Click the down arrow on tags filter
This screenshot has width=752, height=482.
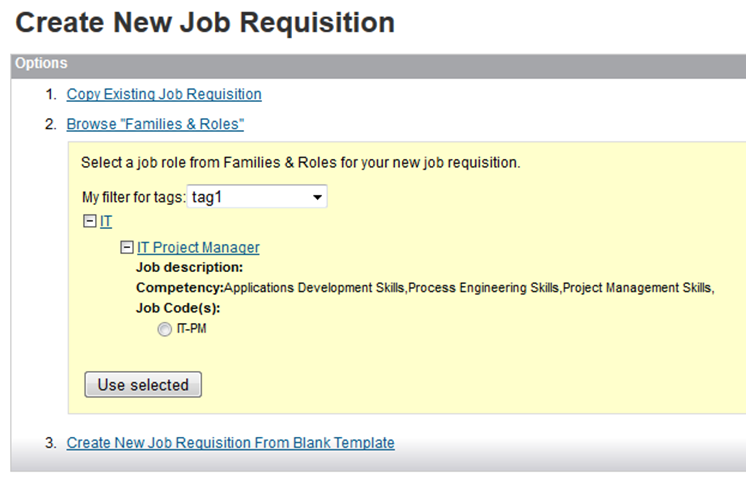tap(317, 197)
